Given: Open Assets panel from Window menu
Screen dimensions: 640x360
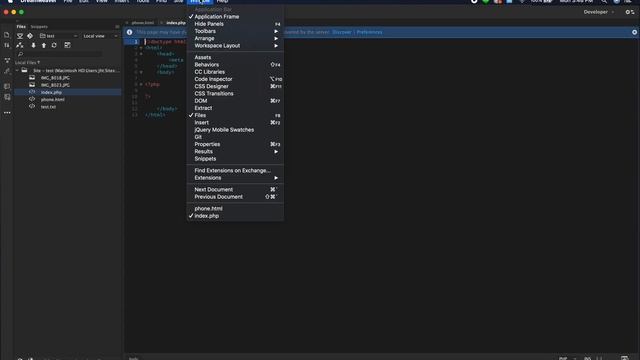Looking at the screenshot, I should 236,58.
